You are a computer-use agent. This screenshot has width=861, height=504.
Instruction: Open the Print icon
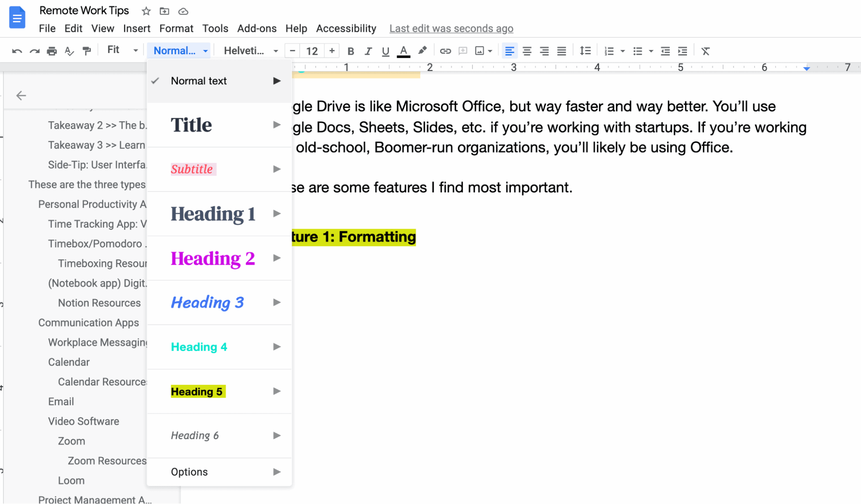pos(52,51)
